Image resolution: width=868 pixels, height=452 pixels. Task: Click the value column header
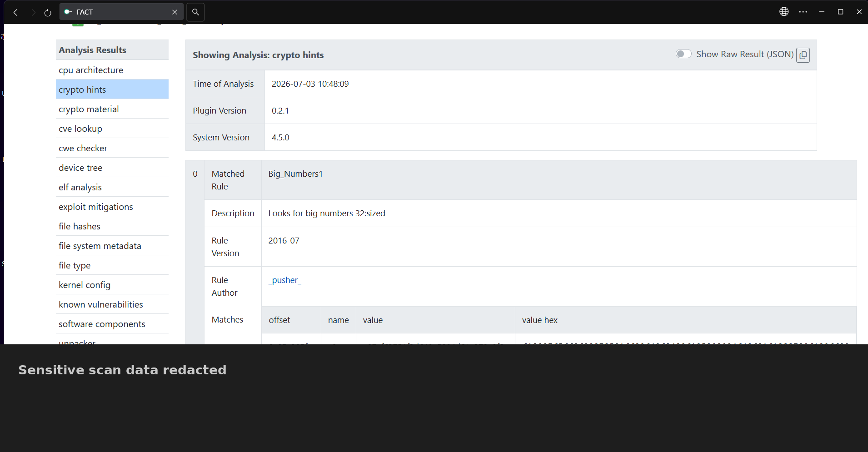point(435,320)
